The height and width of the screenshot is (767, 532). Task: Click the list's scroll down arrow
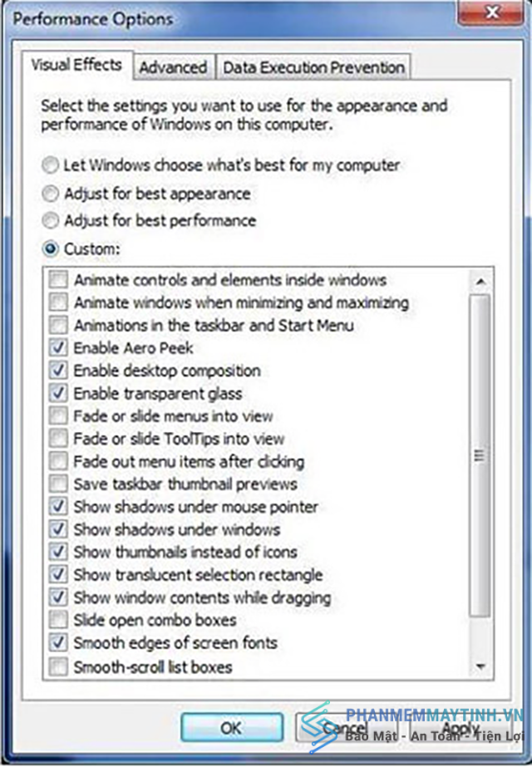pyautogui.click(x=480, y=666)
